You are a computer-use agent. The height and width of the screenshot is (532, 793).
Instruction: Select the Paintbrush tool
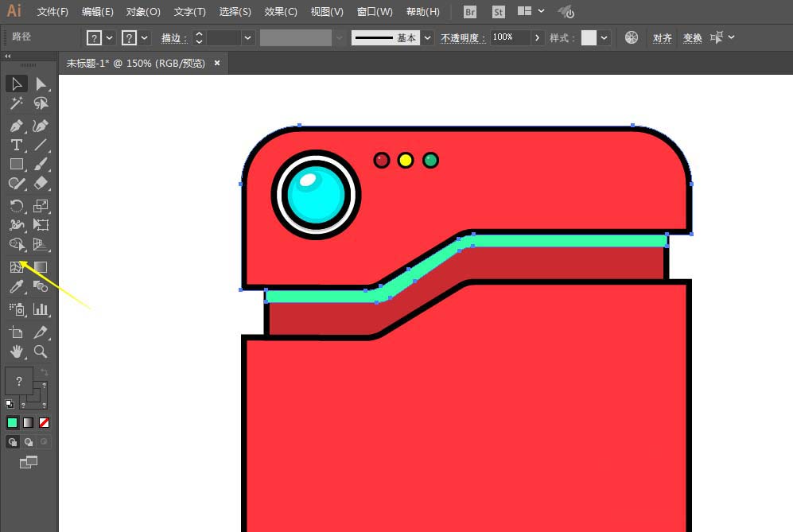41,165
